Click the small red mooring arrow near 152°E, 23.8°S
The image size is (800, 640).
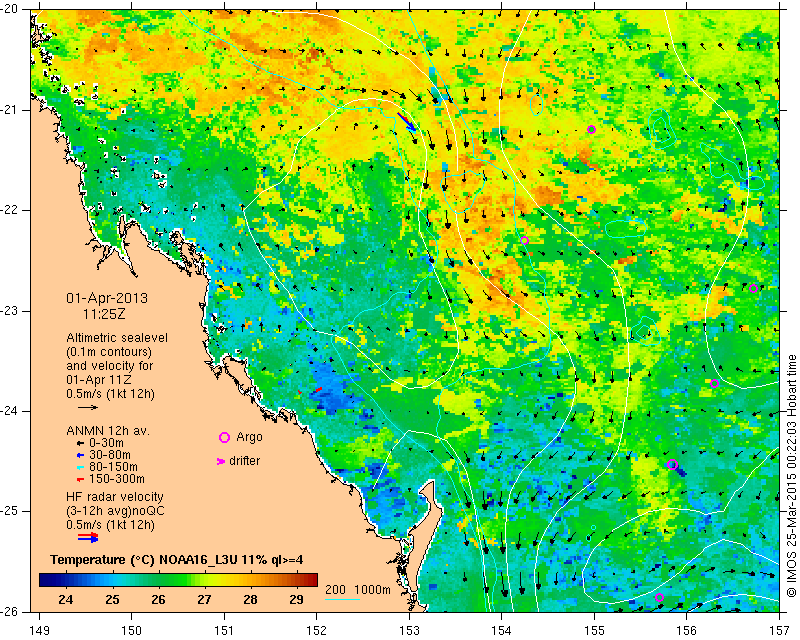coord(318,390)
